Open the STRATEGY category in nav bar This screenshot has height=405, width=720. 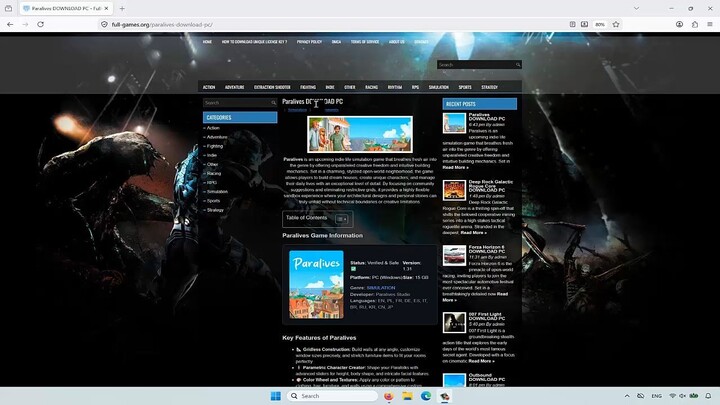click(489, 87)
